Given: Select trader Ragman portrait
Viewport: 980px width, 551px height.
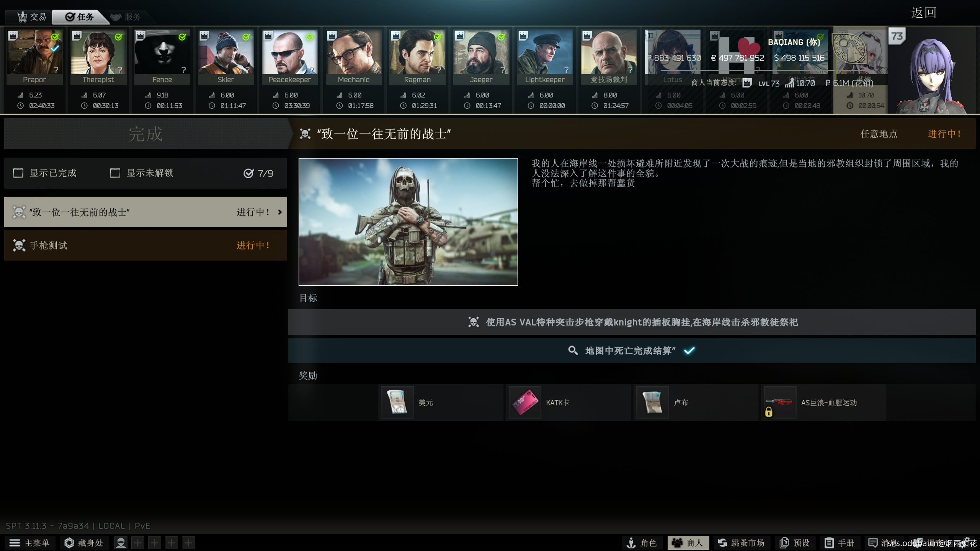Looking at the screenshot, I should [417, 52].
